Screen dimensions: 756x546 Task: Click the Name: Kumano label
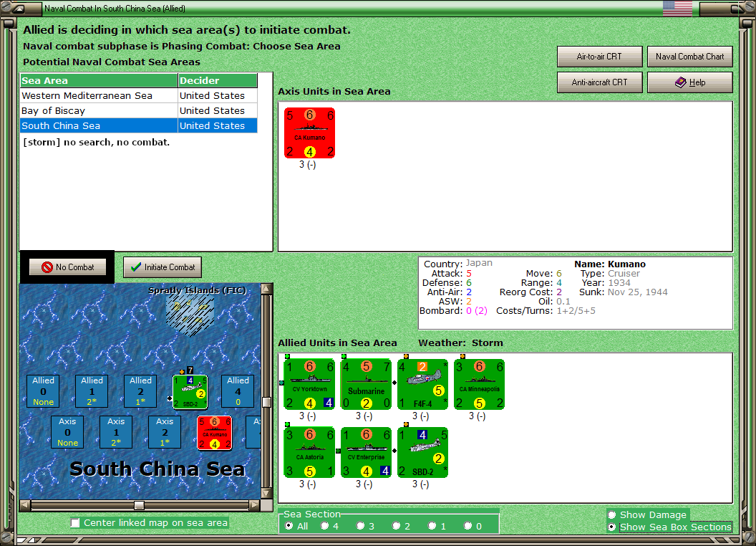pyautogui.click(x=609, y=264)
